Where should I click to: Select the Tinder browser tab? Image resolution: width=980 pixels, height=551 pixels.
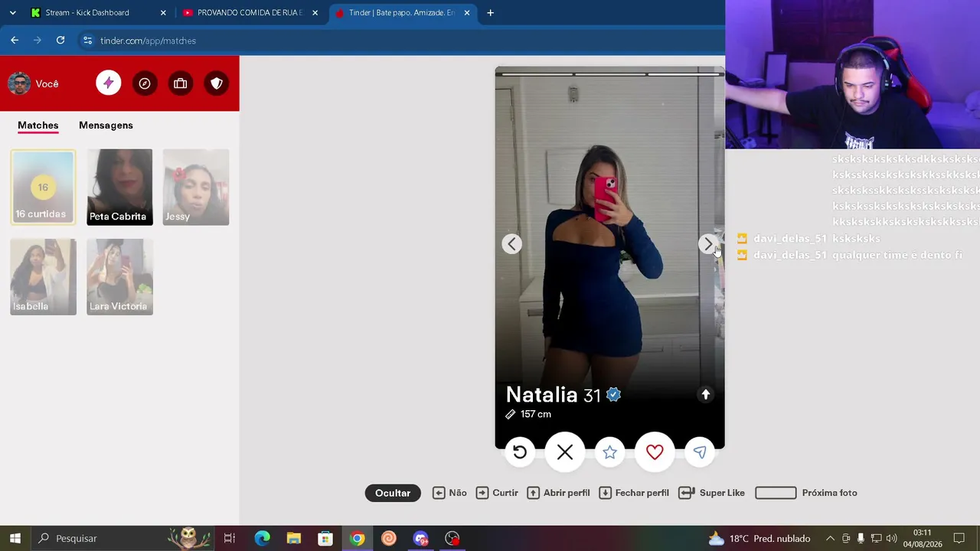click(x=402, y=13)
